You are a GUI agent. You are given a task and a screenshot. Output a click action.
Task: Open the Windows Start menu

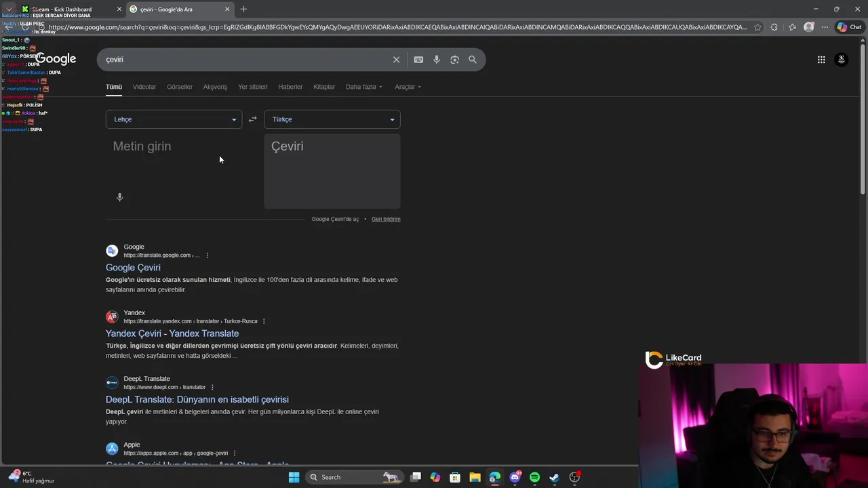[294, 477]
